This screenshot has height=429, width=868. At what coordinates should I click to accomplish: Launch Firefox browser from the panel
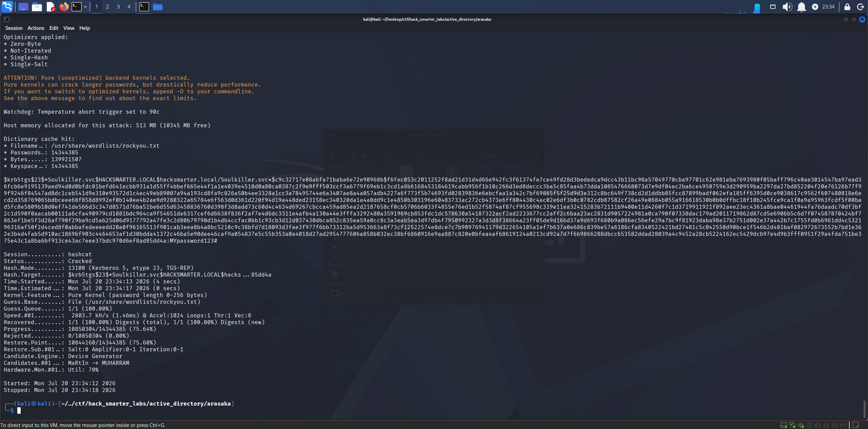[64, 6]
